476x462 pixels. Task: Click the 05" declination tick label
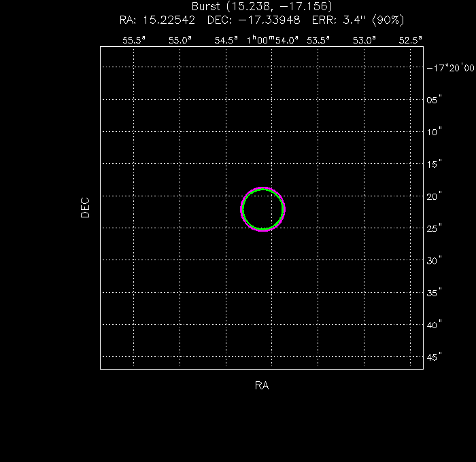[x=434, y=100]
